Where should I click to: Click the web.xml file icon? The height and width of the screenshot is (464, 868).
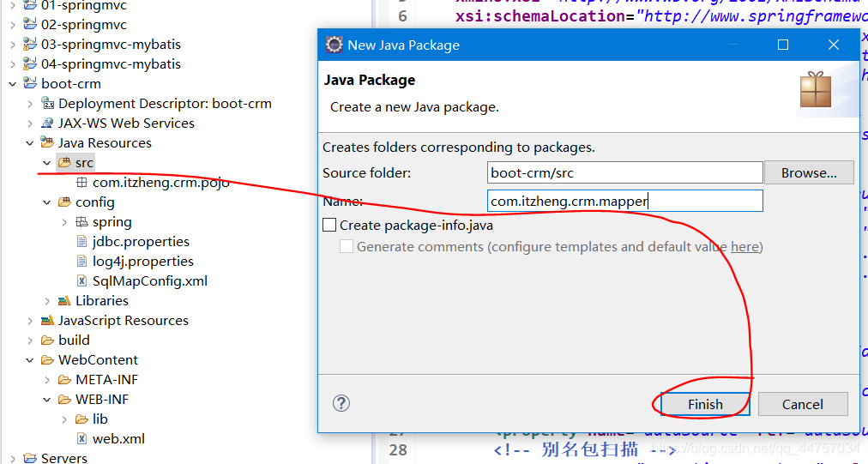pyautogui.click(x=82, y=438)
